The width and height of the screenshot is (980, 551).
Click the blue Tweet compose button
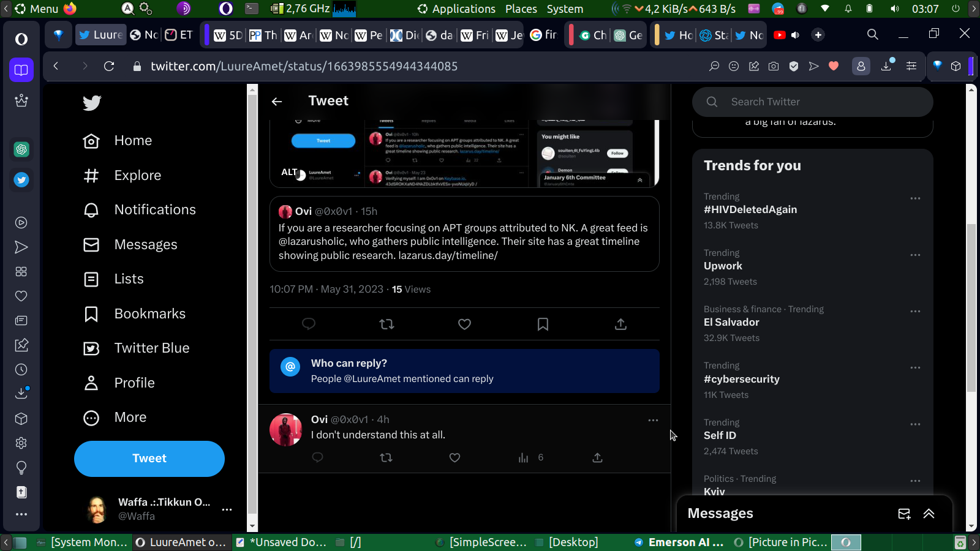[x=149, y=459]
